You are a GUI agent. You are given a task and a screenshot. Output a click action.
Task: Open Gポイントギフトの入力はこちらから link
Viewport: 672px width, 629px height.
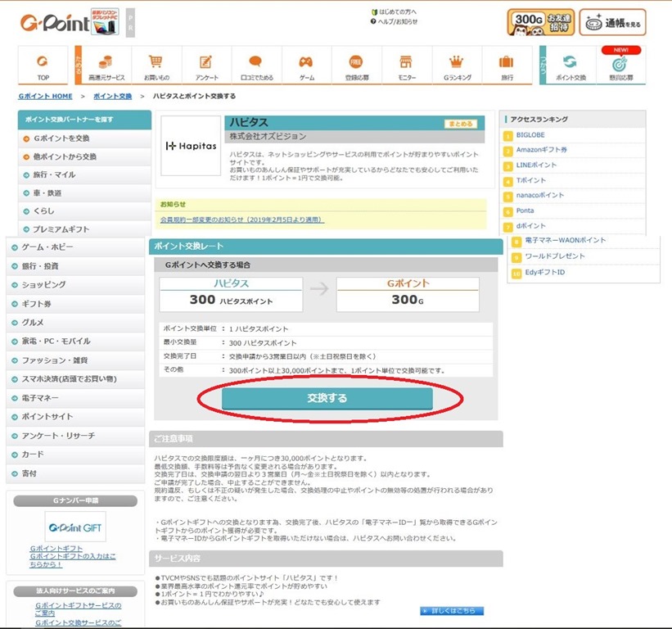(72, 560)
